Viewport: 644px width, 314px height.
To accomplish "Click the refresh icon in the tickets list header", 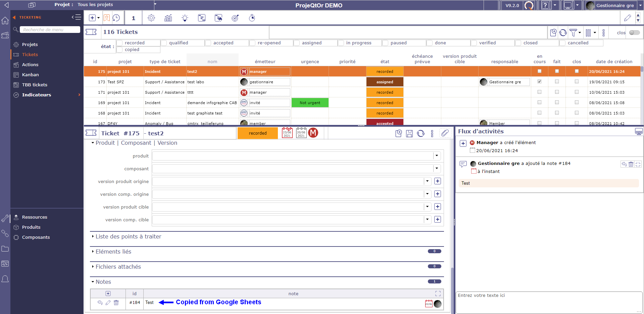I will (563, 33).
